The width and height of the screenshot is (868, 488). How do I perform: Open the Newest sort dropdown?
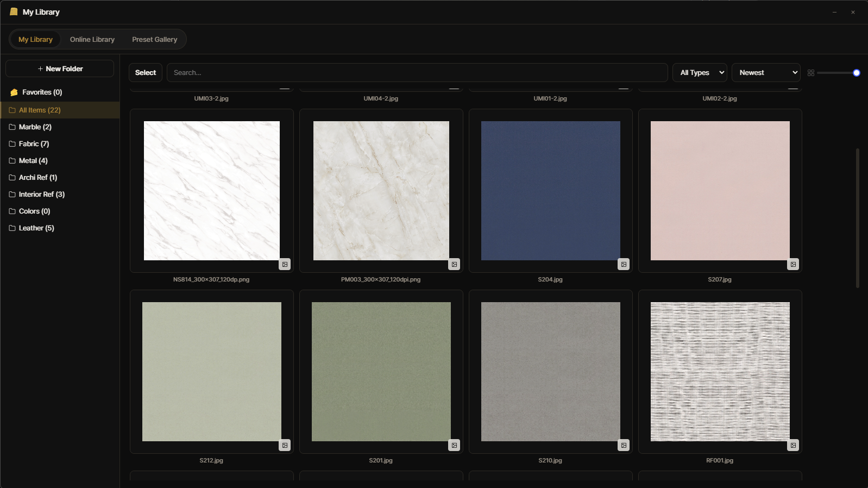pos(766,73)
